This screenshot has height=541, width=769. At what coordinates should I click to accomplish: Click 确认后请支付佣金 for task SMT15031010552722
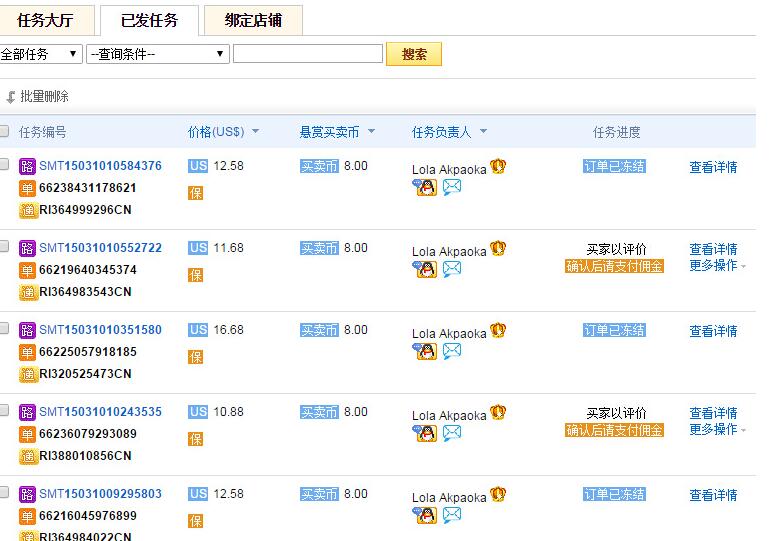[614, 266]
